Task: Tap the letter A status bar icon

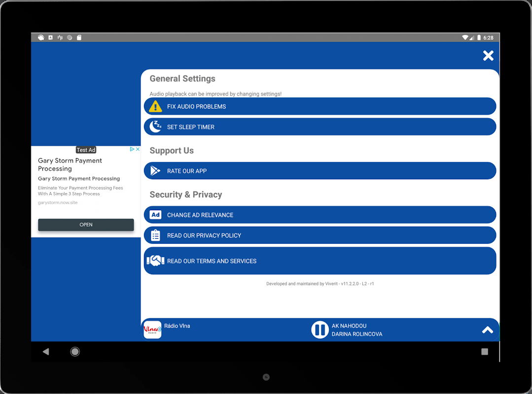Action: click(51, 37)
